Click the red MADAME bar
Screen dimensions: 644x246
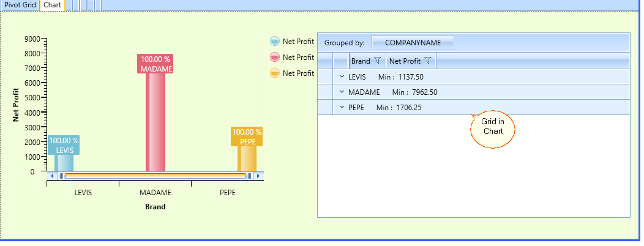click(155, 122)
